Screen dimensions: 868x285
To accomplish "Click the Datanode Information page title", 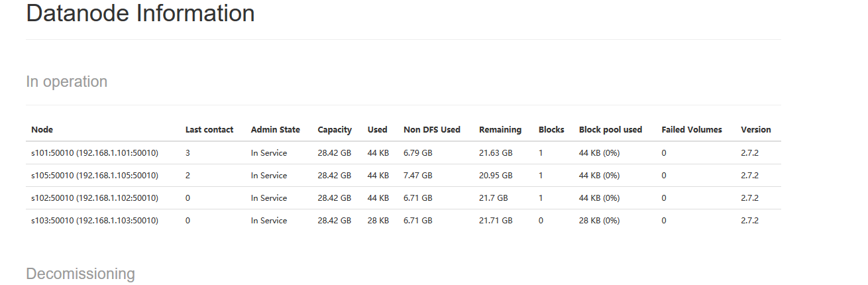I will pos(140,13).
